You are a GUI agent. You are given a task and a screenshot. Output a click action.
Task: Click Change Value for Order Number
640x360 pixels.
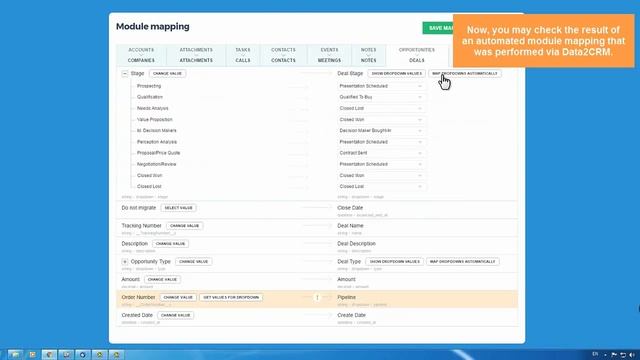tap(178, 298)
